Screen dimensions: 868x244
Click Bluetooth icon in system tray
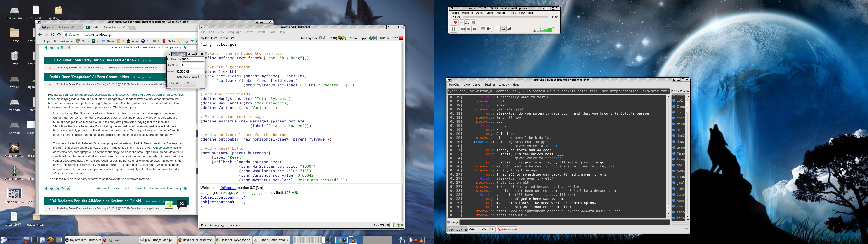410,240
